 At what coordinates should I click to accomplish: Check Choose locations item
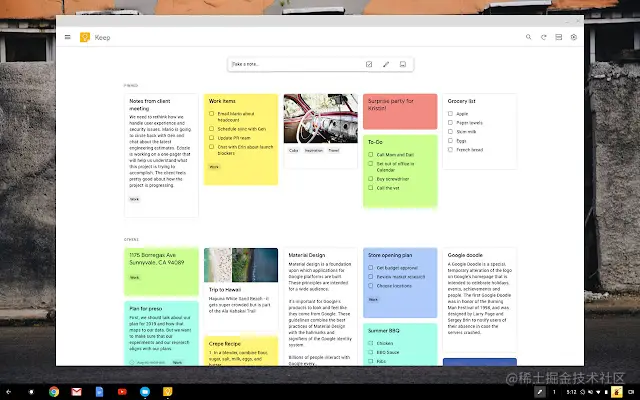371,285
